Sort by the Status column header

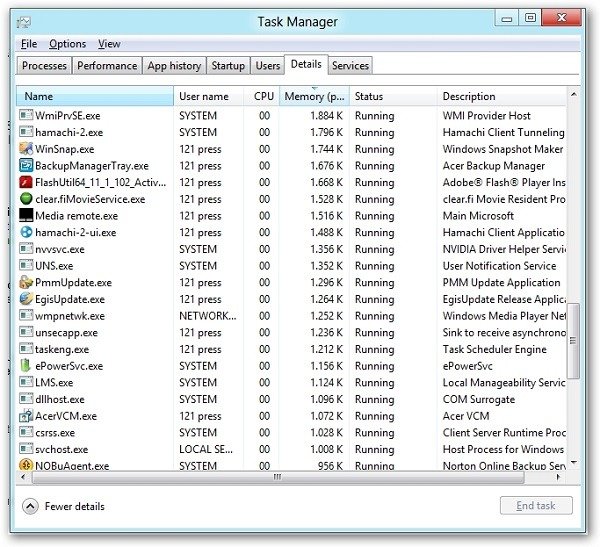pos(393,96)
